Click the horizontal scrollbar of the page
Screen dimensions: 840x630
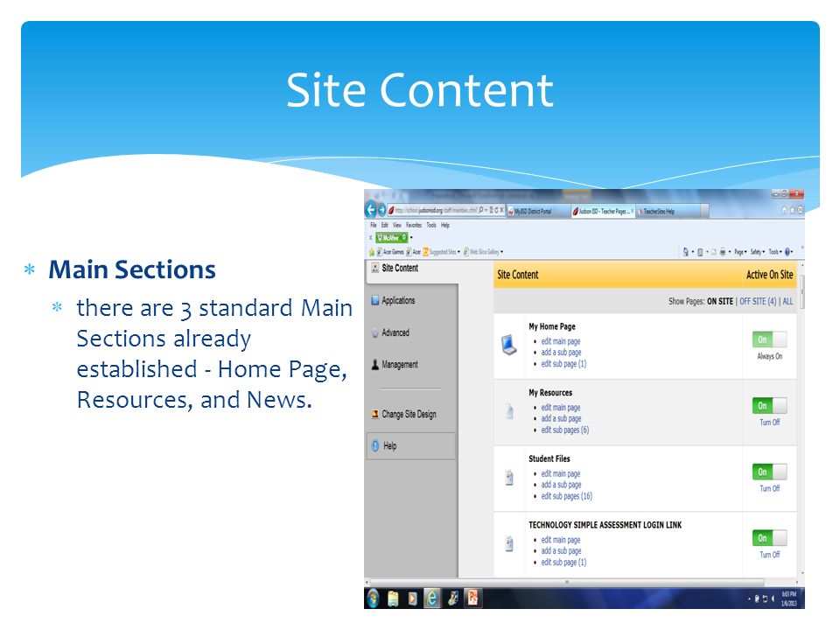pos(567,582)
